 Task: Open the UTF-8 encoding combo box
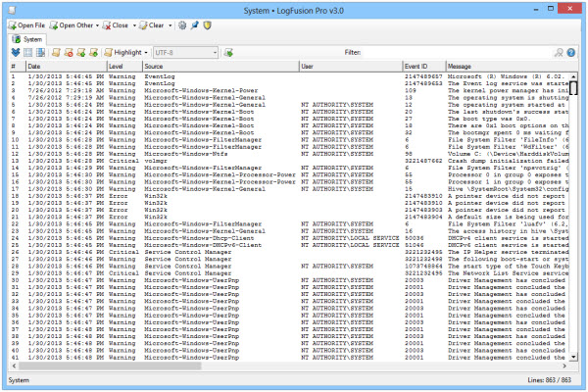(x=185, y=52)
